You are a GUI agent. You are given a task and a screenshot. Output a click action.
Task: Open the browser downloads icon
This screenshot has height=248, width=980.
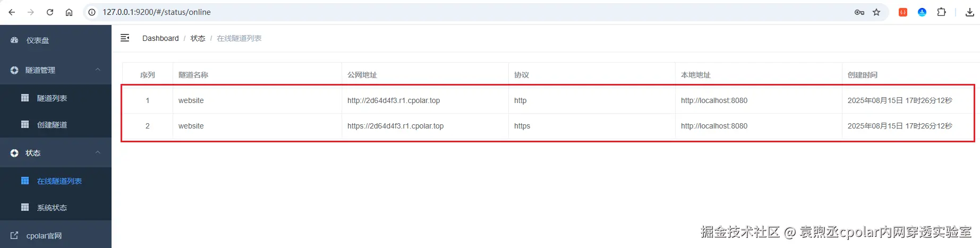(969, 12)
